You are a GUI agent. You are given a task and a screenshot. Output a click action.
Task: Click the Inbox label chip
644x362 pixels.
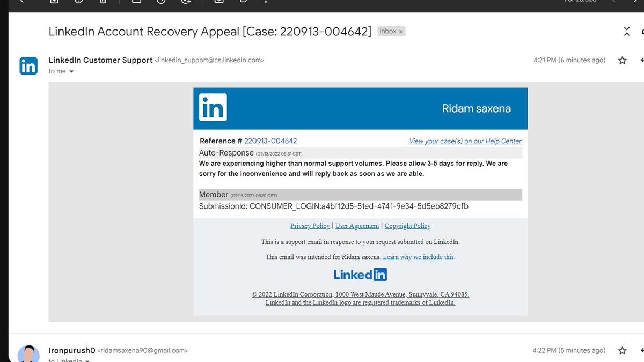point(391,32)
